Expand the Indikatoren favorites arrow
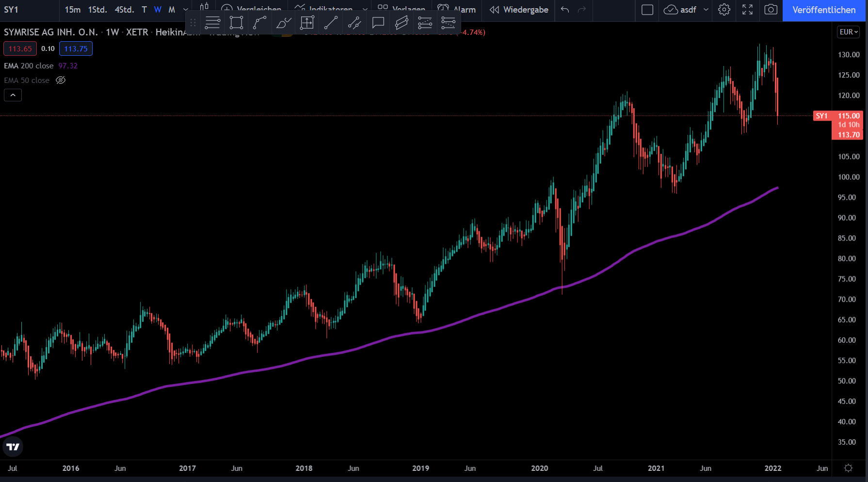This screenshot has width=868, height=482. [365, 10]
